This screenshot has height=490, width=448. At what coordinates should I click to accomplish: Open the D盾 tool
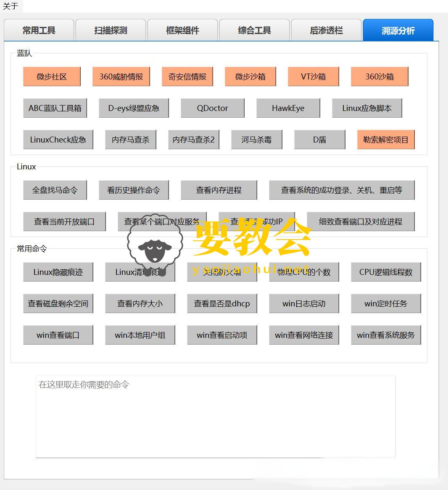(319, 140)
